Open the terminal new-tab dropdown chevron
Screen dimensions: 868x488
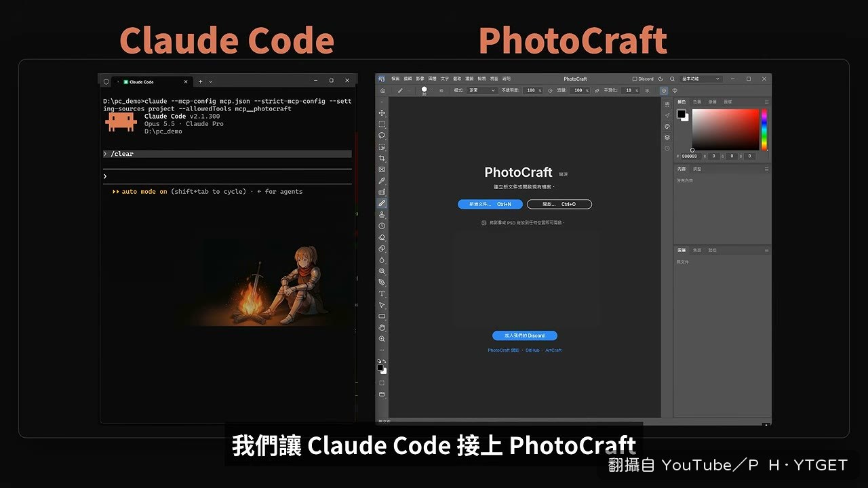[x=211, y=81]
